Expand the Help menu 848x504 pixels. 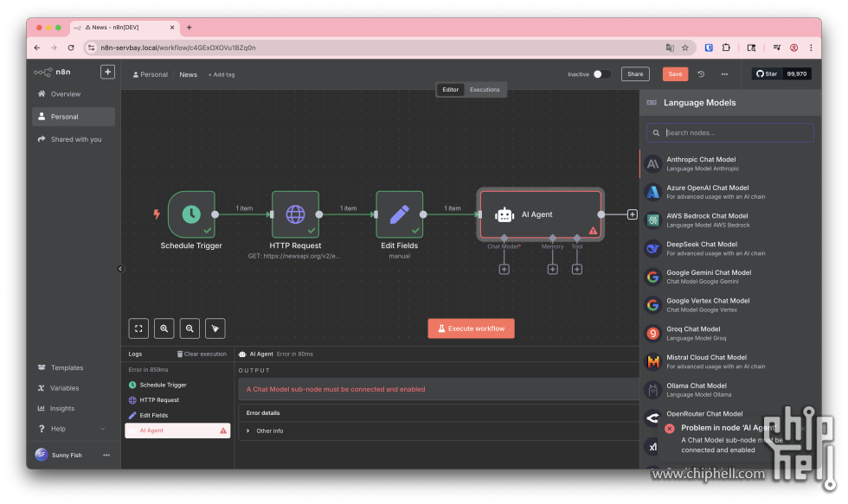click(74, 429)
